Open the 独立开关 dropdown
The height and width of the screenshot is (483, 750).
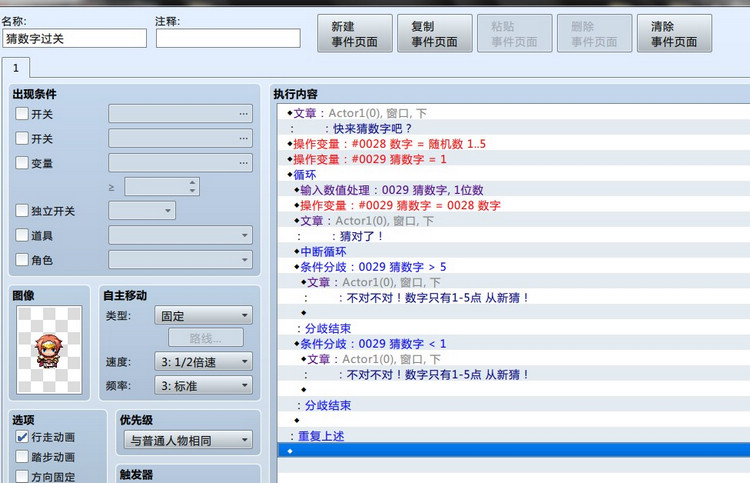(142, 210)
